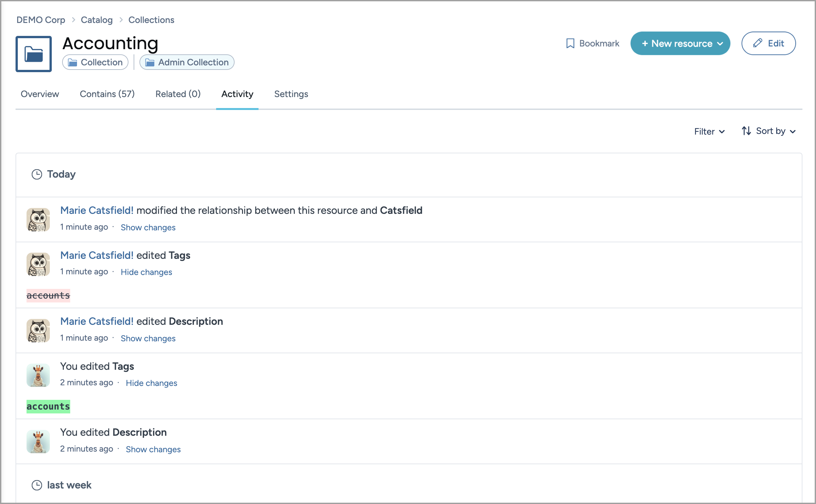The height and width of the screenshot is (504, 816).
Task: Click the Accounting collection folder icon
Action: [33, 54]
